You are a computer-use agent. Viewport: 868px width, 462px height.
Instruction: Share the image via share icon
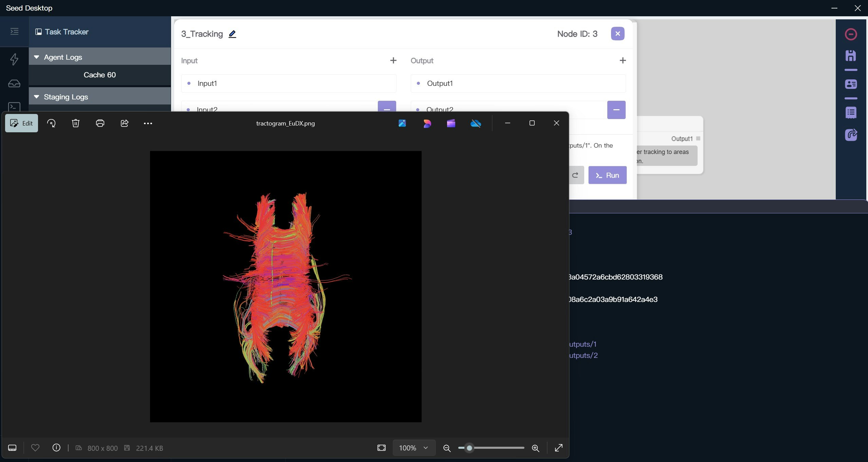pos(124,123)
